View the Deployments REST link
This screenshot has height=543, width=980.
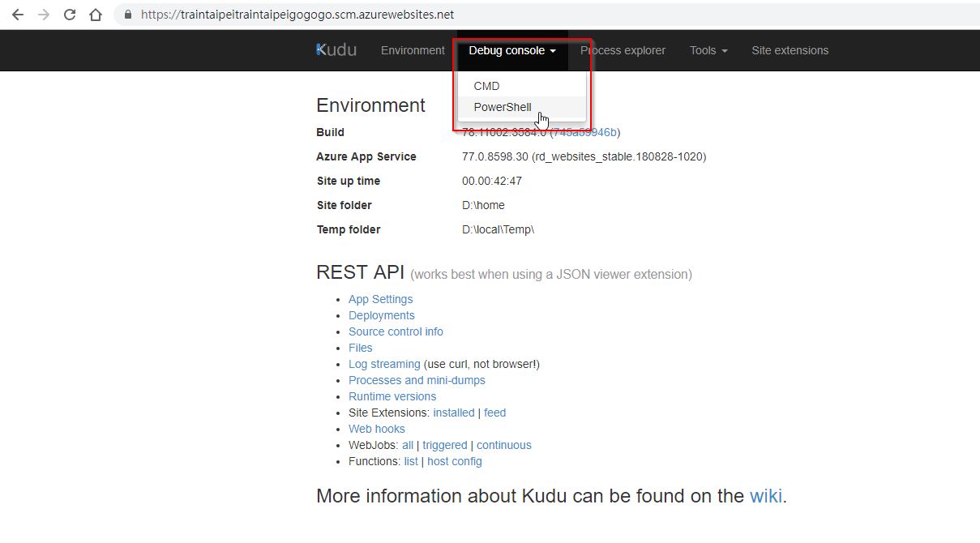point(381,315)
